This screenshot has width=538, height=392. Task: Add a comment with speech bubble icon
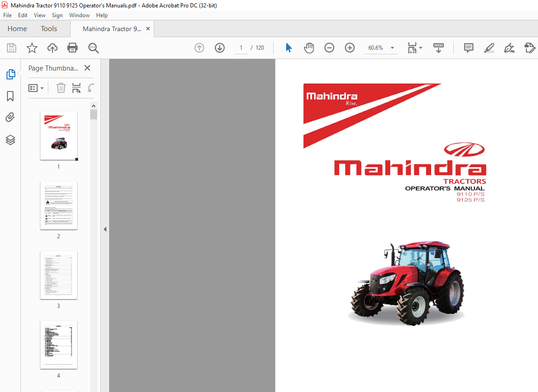point(468,48)
